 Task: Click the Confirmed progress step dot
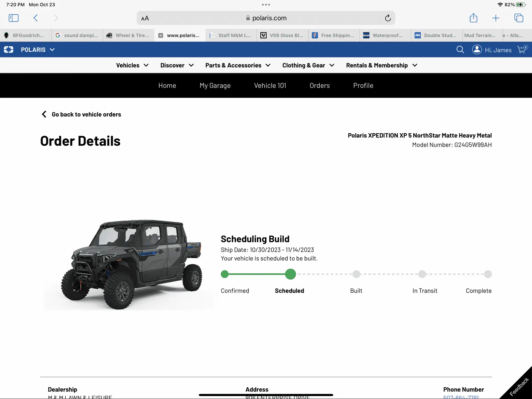pos(225,274)
